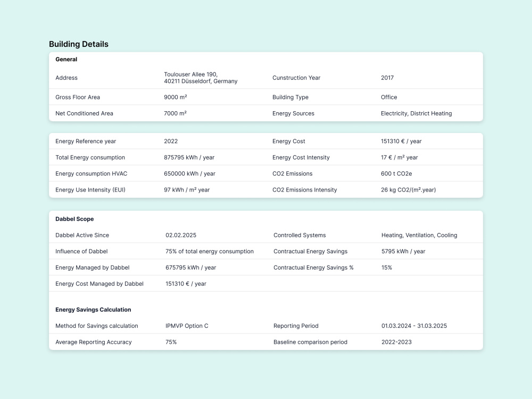This screenshot has width=532, height=399.
Task: Click the accuracy value '75%'
Action: point(171,342)
